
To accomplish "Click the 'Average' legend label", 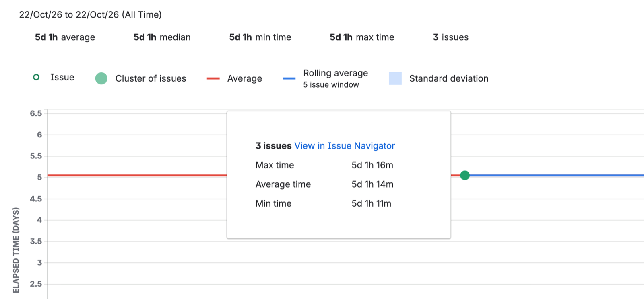I will click(245, 78).
